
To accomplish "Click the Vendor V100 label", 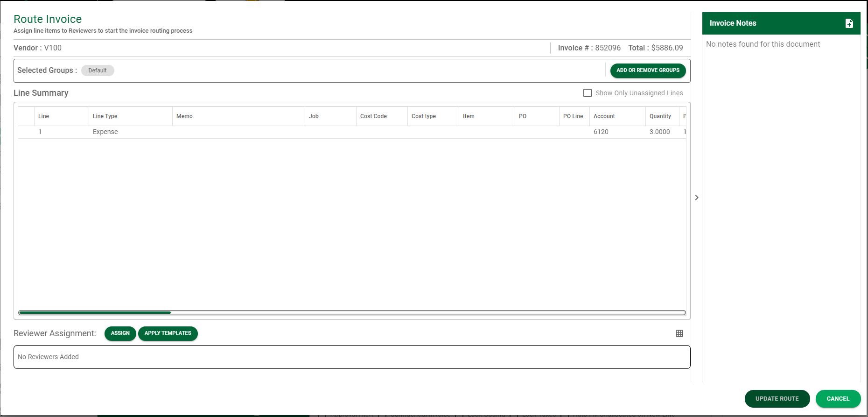I will tap(37, 48).
